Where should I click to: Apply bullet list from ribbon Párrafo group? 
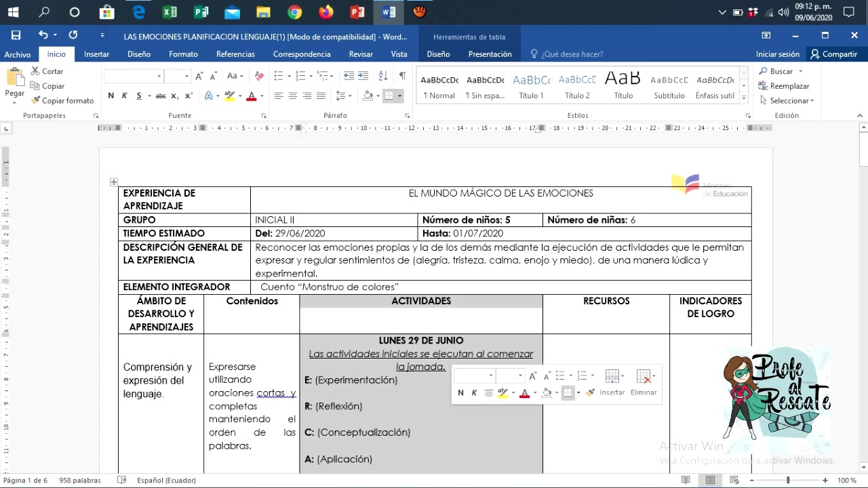pyautogui.click(x=278, y=76)
